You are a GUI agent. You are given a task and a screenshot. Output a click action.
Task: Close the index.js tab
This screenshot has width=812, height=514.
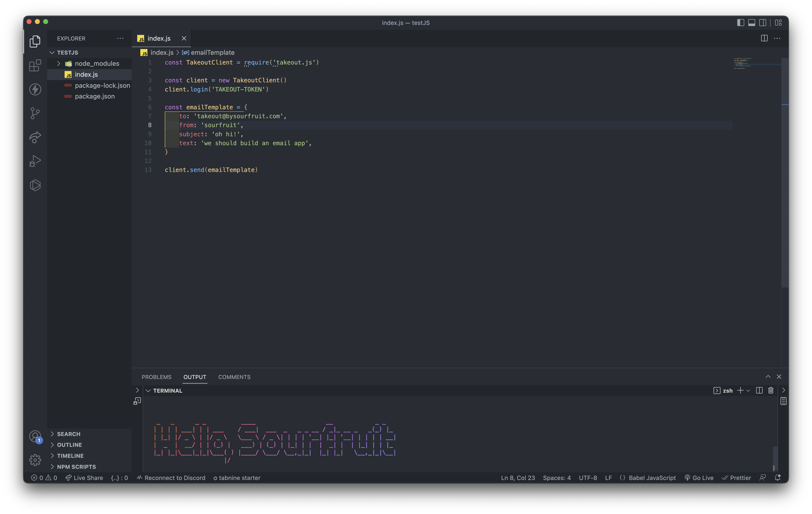pos(184,38)
